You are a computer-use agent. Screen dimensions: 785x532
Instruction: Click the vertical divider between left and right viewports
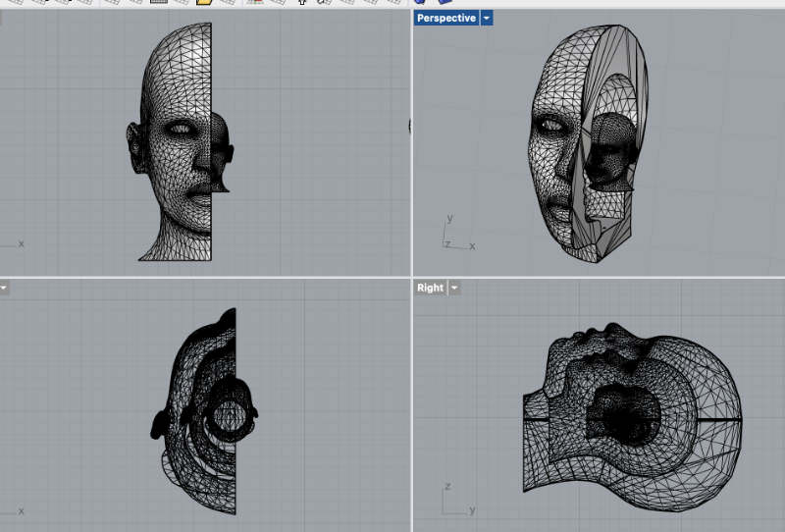pyautogui.click(x=412, y=196)
